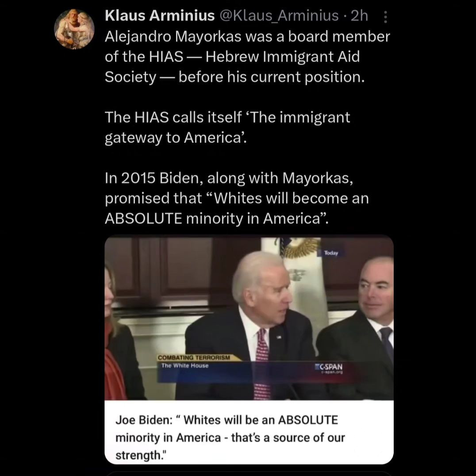The height and width of the screenshot is (476, 476).
Task: Click the paragraph 'The HIAS calls itself'
Action: tap(227, 127)
